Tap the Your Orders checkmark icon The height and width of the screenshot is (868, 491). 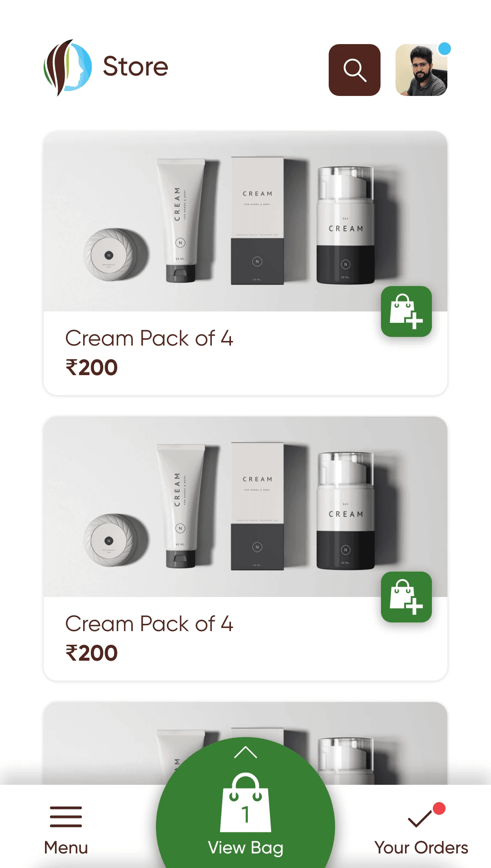[x=420, y=818]
